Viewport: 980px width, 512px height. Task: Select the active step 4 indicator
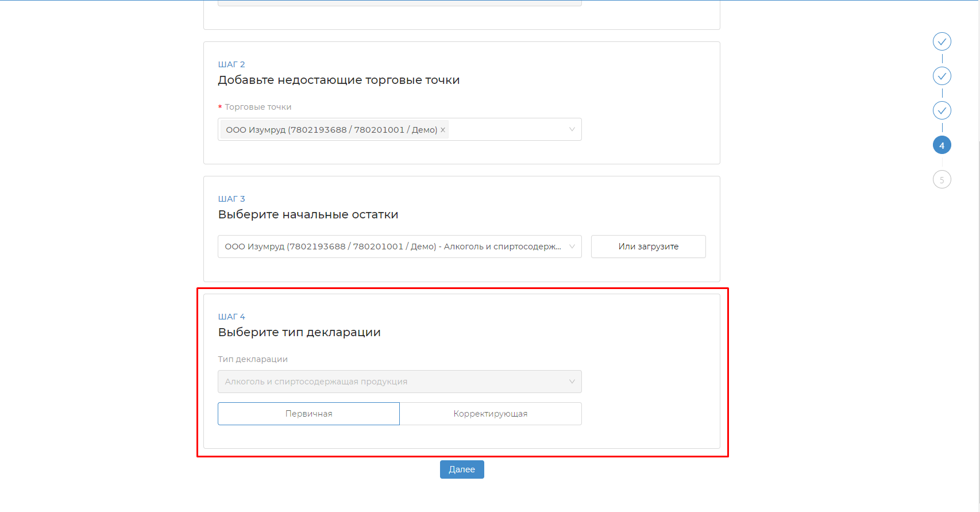pyautogui.click(x=942, y=145)
